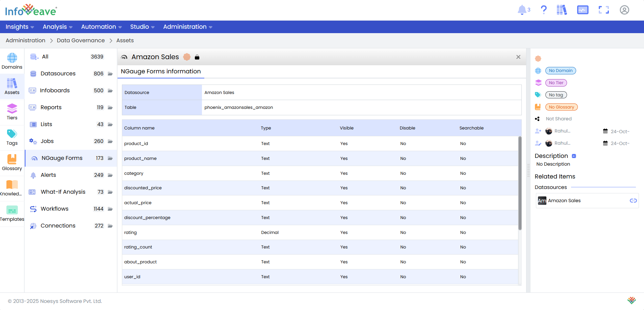Select Reports asset category
Viewport: 644px width, 310px height.
(71, 108)
